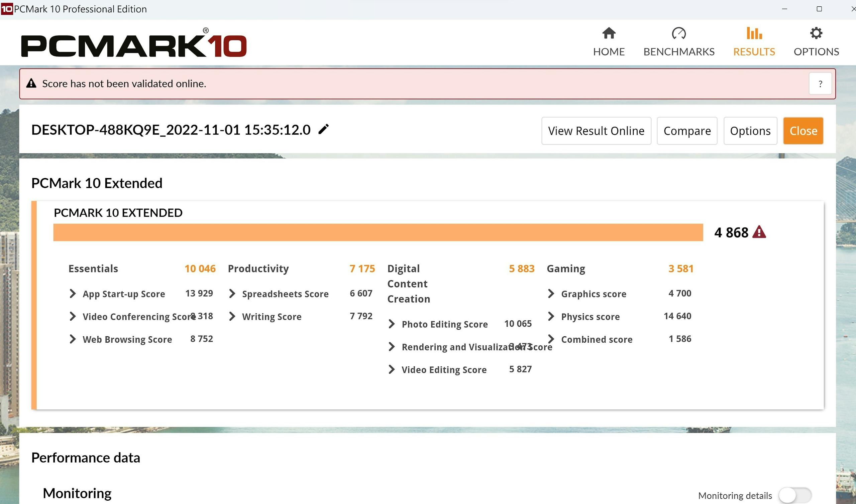This screenshot has height=504, width=856.
Task: Open the Options gear icon
Action: pos(816,33)
